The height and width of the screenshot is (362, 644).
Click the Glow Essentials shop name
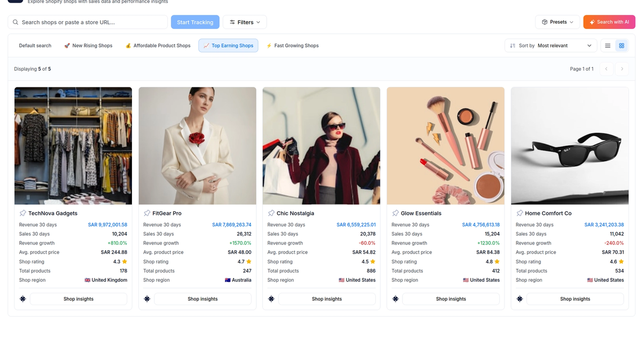(x=421, y=213)
